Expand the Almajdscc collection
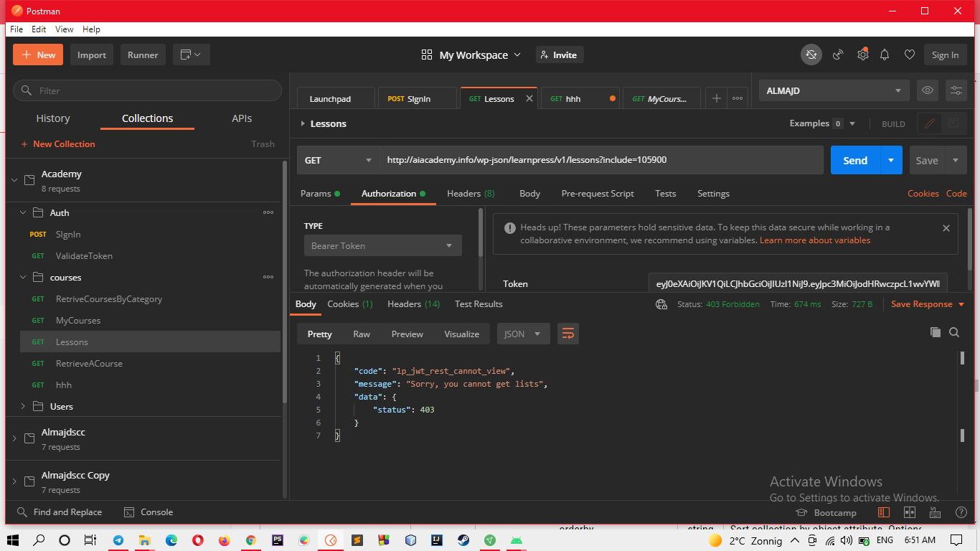 click(x=14, y=438)
